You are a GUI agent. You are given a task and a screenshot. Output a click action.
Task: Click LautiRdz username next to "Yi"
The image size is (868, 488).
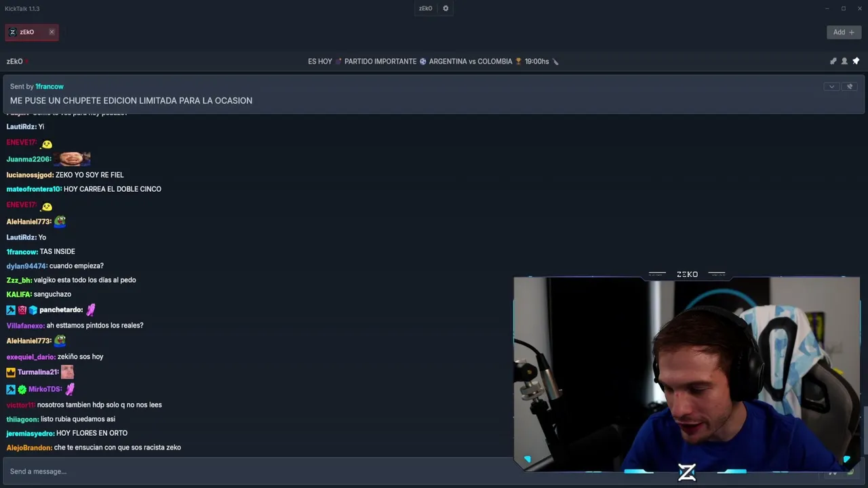(x=22, y=127)
